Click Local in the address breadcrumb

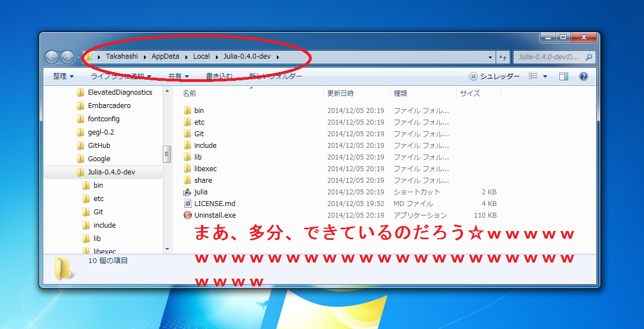click(202, 56)
